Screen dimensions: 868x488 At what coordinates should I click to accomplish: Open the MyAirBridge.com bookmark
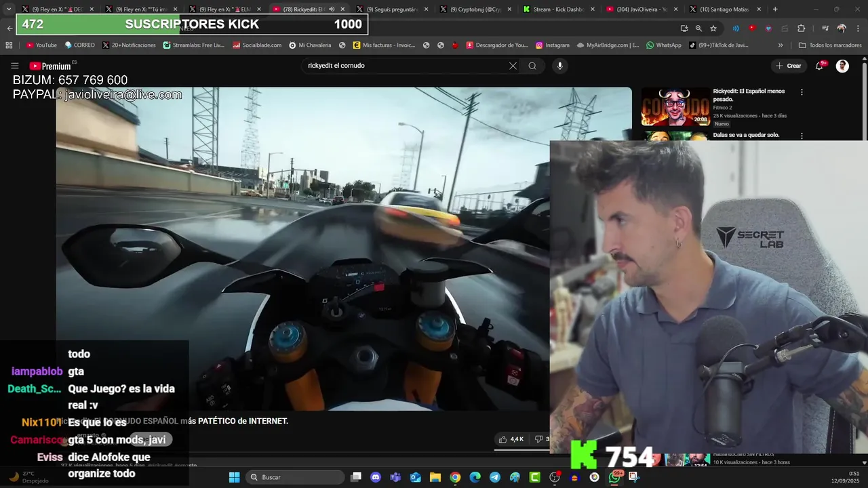click(x=608, y=45)
